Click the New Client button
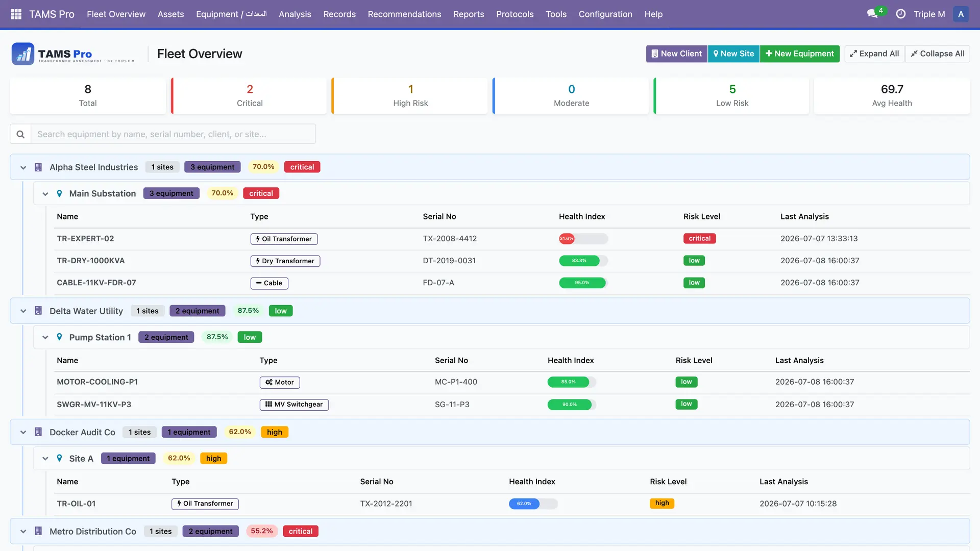This screenshot has width=980, height=551. 677,54
